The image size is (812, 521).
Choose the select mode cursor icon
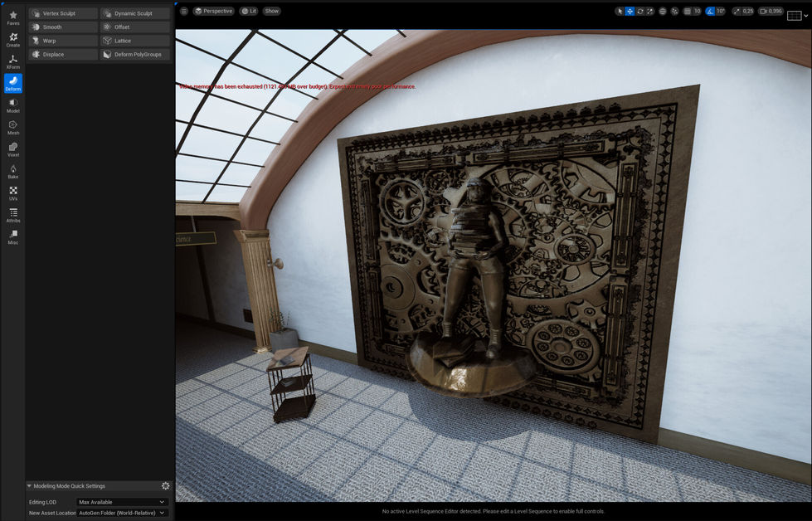(620, 11)
